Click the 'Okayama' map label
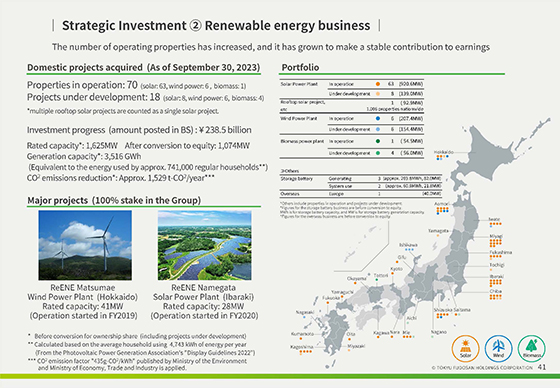Viewport: 560px width, 388px height. pos(357,278)
